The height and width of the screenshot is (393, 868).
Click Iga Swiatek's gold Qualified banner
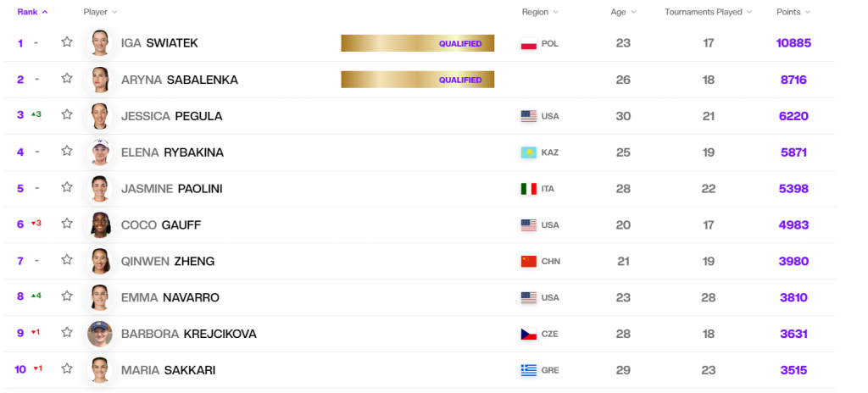pyautogui.click(x=417, y=43)
